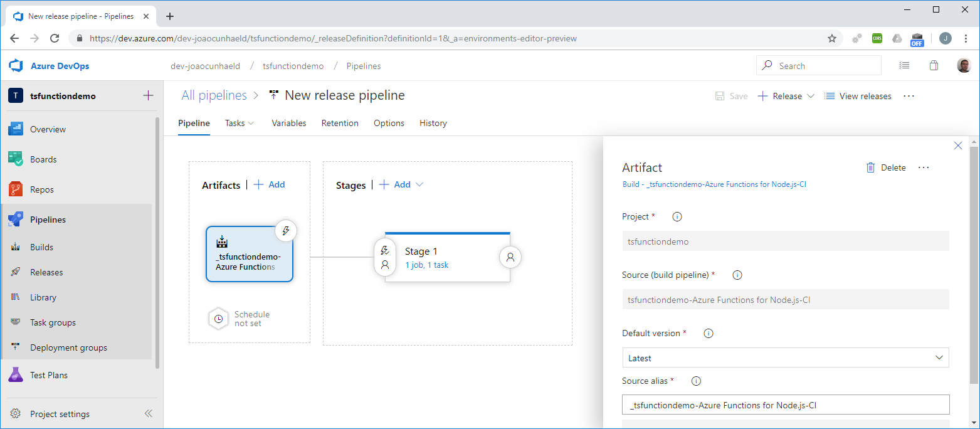
Task: Show info for Source build pipeline
Action: click(x=737, y=275)
